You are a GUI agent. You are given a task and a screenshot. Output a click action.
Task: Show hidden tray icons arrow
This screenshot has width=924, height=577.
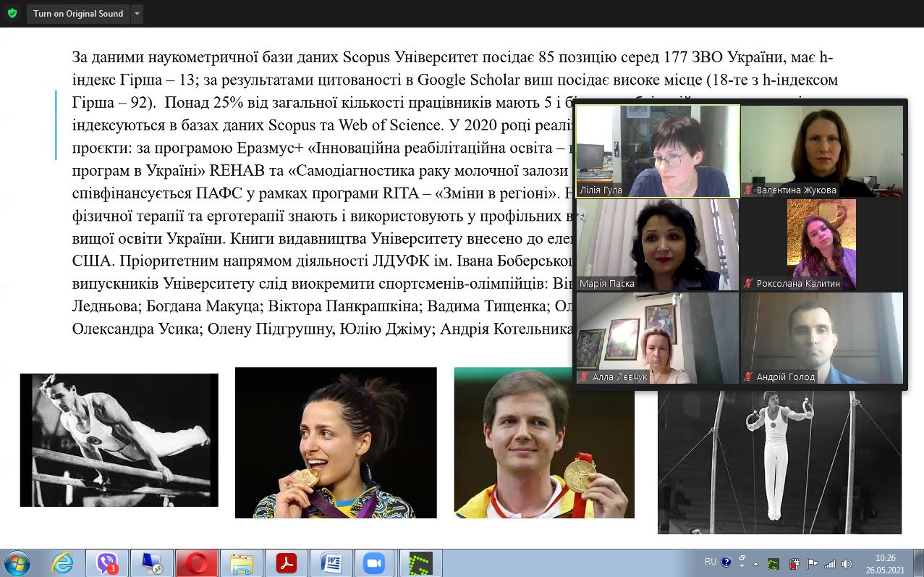755,563
